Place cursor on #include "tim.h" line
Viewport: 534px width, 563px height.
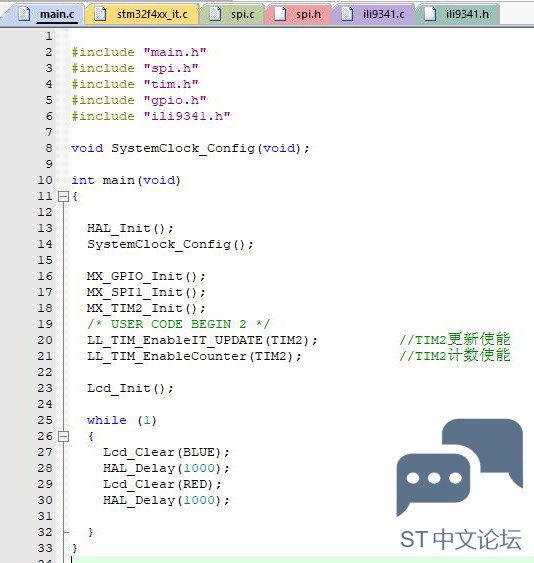coord(135,84)
